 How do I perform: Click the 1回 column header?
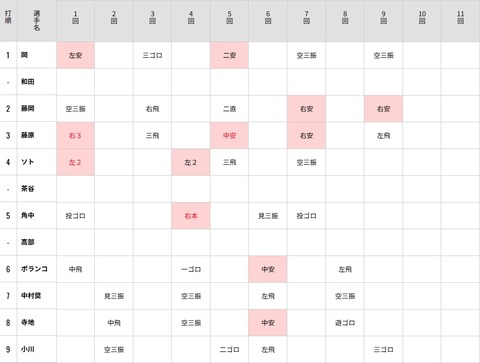click(x=75, y=17)
